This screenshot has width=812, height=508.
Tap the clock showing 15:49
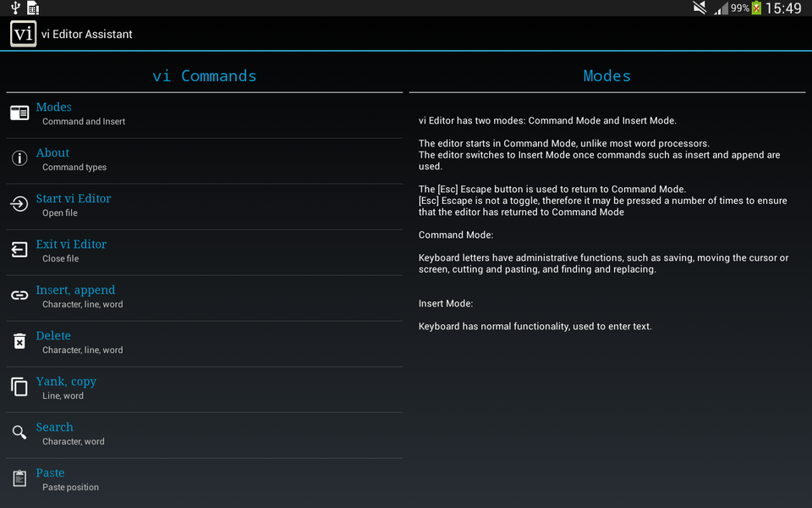point(783,8)
